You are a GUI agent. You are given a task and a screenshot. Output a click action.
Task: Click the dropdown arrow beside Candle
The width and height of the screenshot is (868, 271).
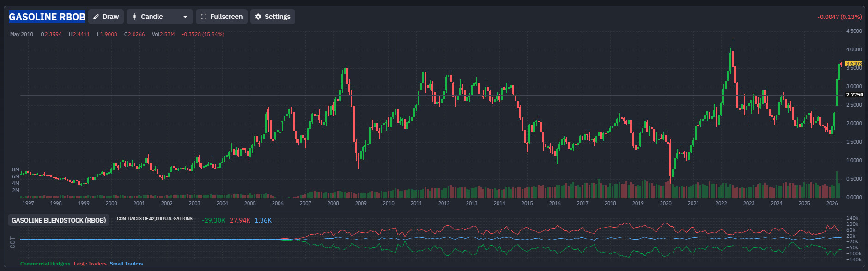click(x=185, y=17)
